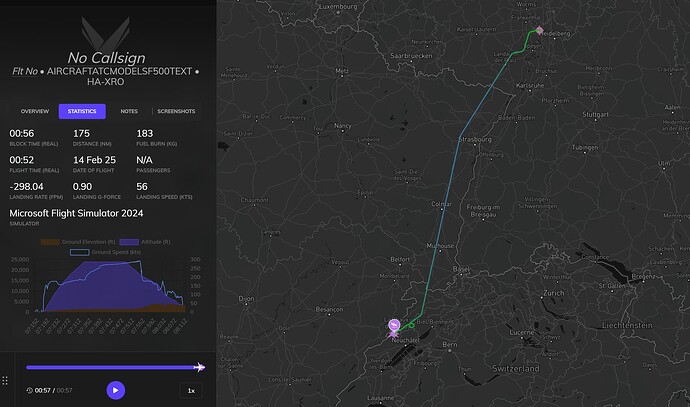The image size is (690, 407).
Task: Toggle the Ground Speed (kts) legend
Action: pyautogui.click(x=106, y=252)
